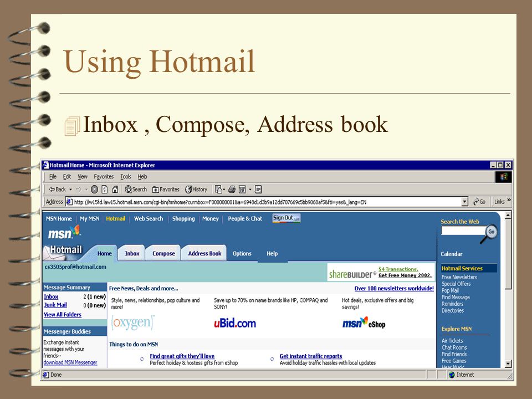The image size is (532, 399).
Task: Open Over 100 newsletters worldwide link
Action: (x=394, y=288)
